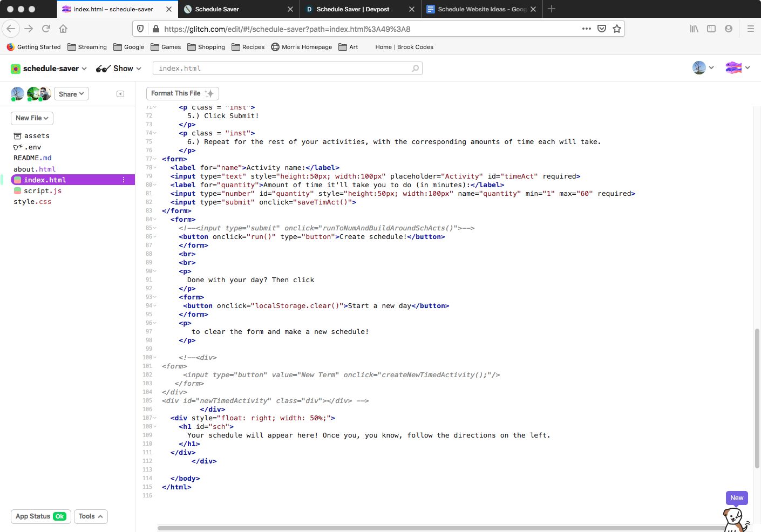Collapse the file sidebar panel
Viewport: 761px width, 532px height.
(x=120, y=94)
